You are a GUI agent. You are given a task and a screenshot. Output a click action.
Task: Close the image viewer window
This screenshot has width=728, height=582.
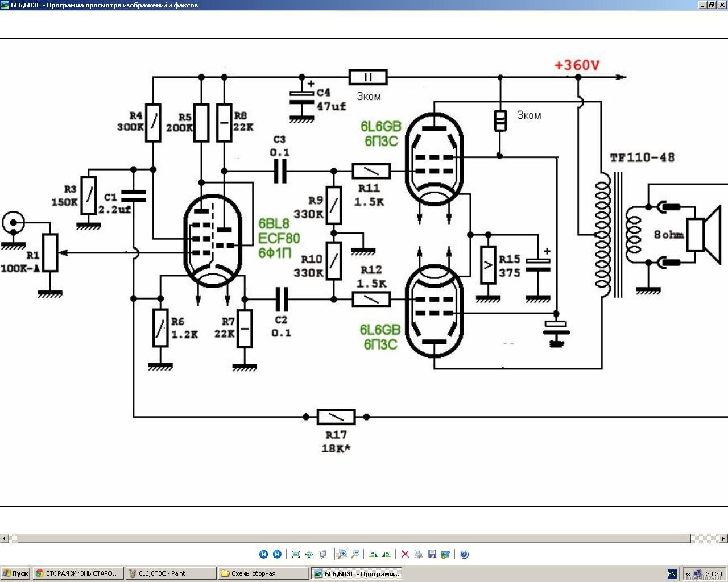pyautogui.click(x=722, y=5)
